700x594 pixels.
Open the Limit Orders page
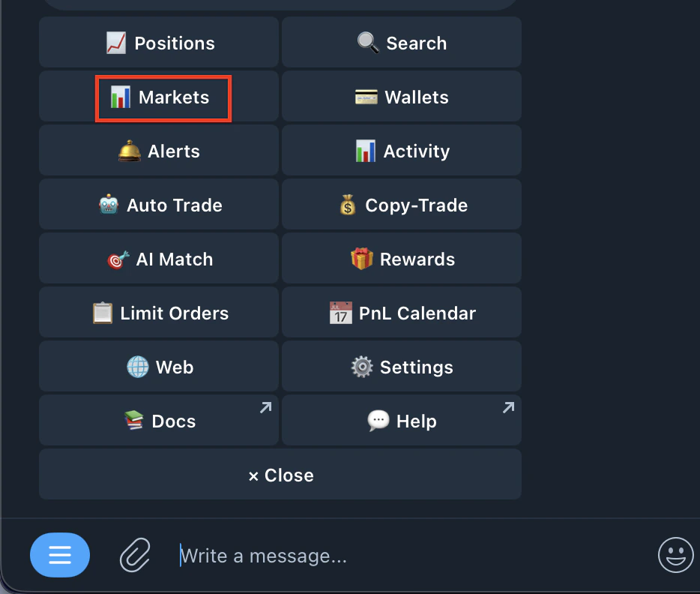pos(158,313)
